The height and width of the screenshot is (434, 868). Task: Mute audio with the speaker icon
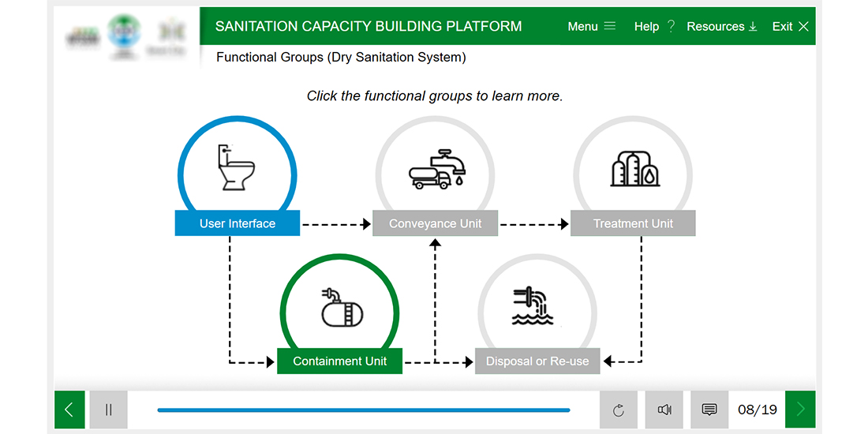click(x=664, y=410)
